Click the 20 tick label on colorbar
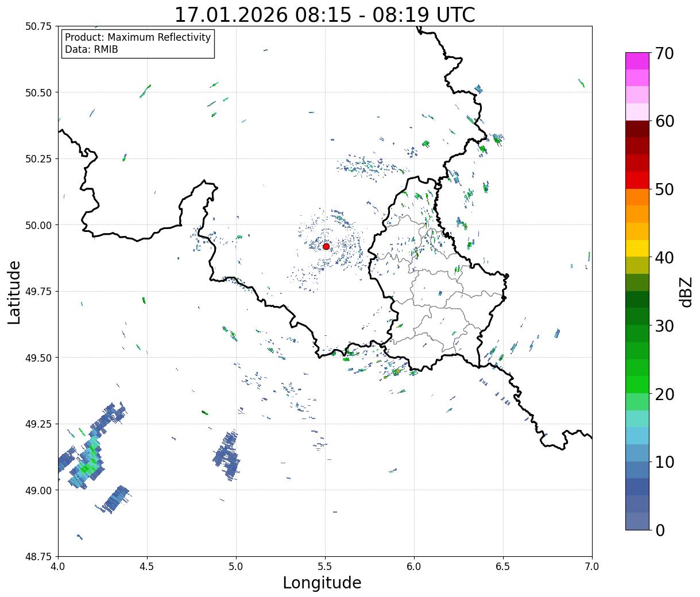The width and height of the screenshot is (700, 597). coord(664,394)
